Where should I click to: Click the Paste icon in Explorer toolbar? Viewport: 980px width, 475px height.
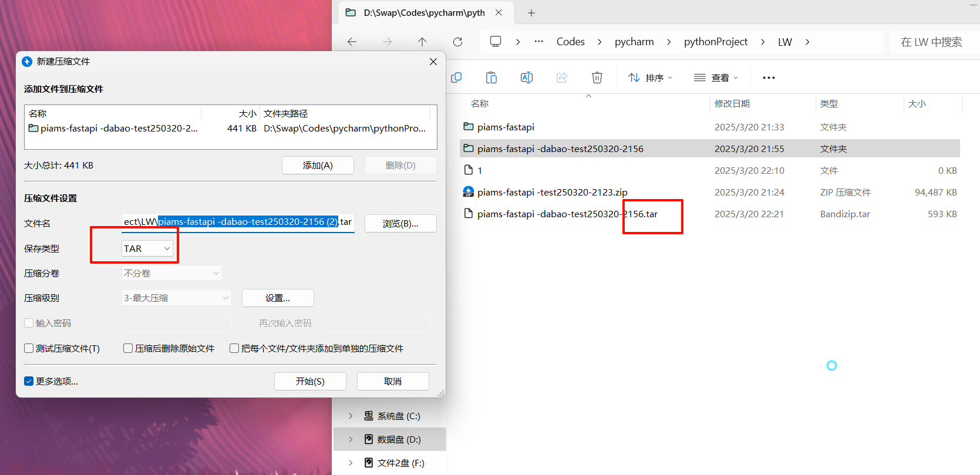[491, 78]
